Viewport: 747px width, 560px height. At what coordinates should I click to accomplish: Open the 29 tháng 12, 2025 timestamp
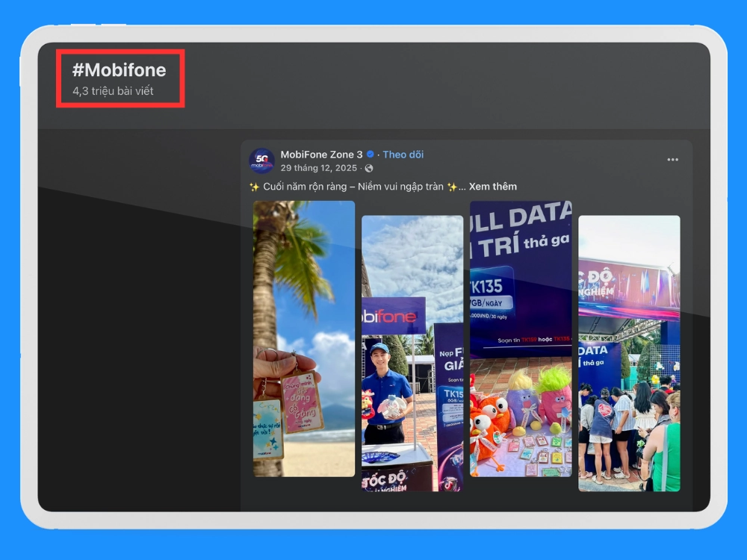pyautogui.click(x=319, y=168)
